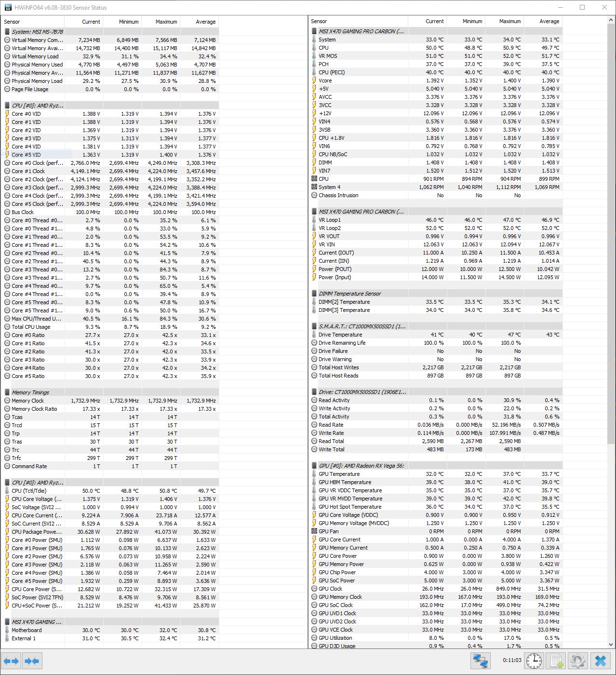Click the fan icon beside GPU Fan
Image resolution: width=616 pixels, height=675 pixels.
pyautogui.click(x=314, y=531)
